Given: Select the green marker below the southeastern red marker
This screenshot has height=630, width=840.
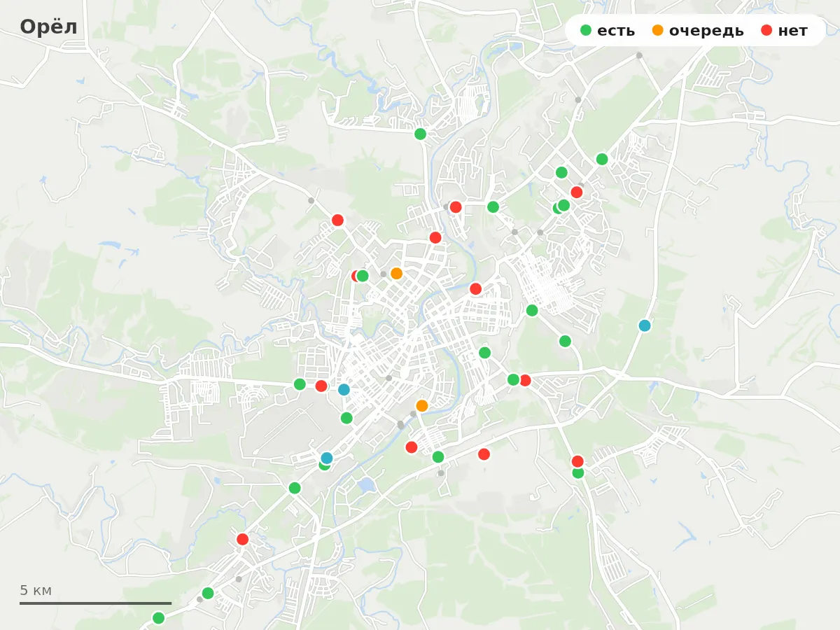Looking at the screenshot, I should pyautogui.click(x=578, y=473).
